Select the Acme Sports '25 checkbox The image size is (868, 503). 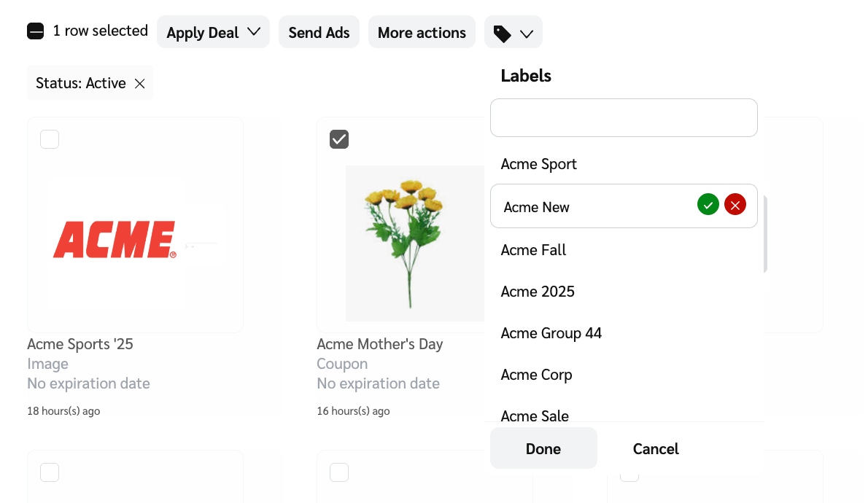click(x=50, y=139)
